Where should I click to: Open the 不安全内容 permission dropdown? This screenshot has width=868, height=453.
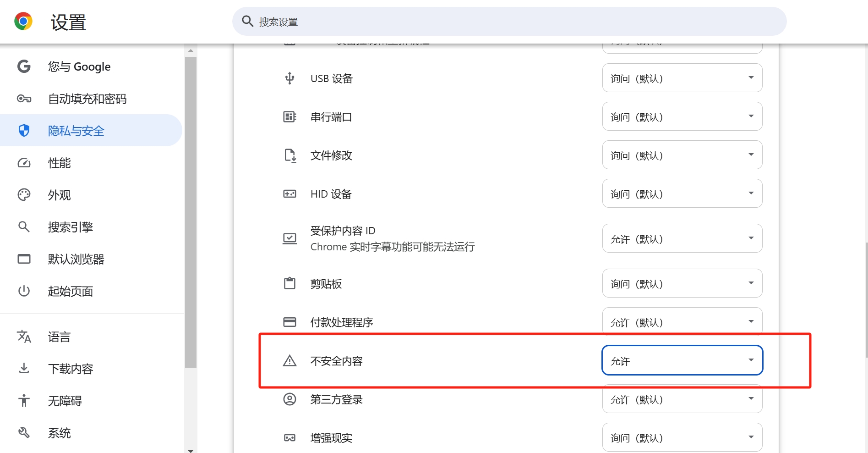click(682, 360)
